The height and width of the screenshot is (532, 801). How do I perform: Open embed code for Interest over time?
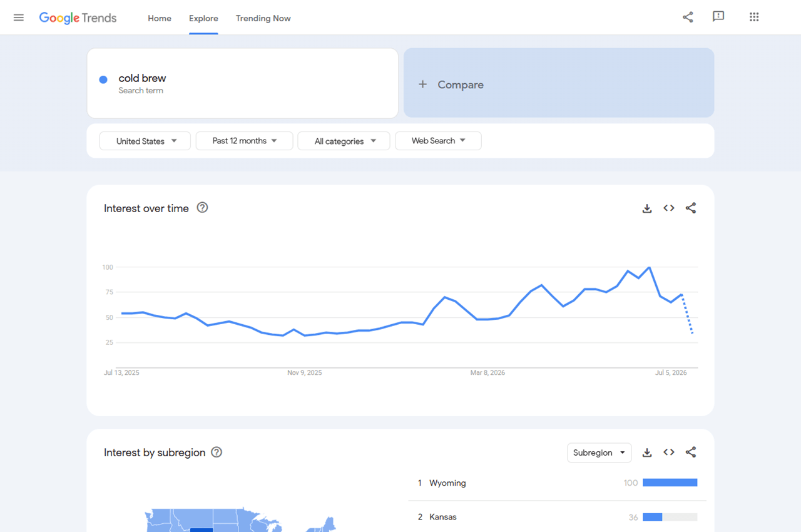[669, 208]
